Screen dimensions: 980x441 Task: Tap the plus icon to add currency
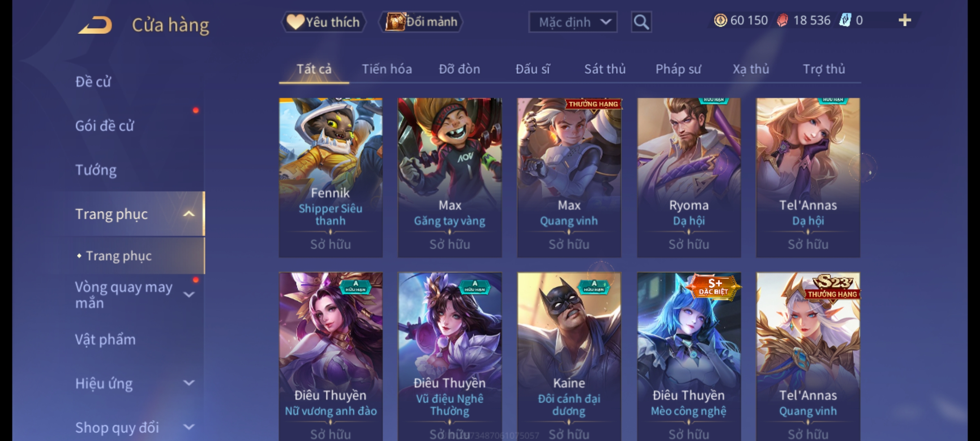pos(905,20)
